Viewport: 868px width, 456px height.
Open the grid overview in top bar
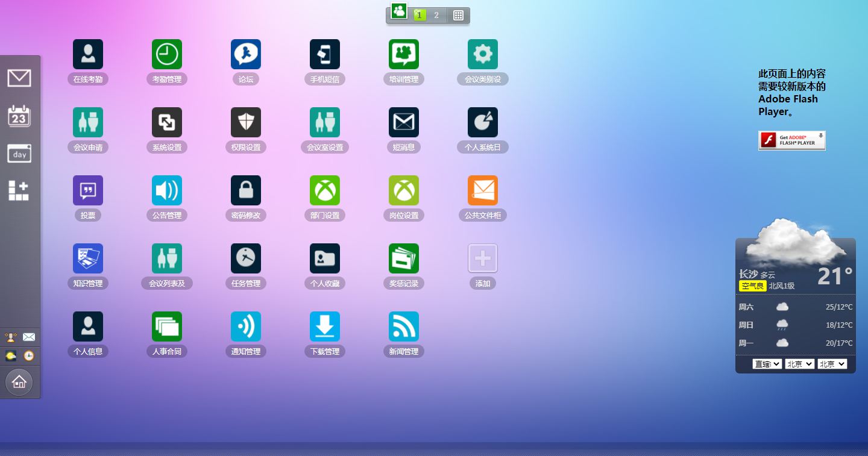click(458, 15)
